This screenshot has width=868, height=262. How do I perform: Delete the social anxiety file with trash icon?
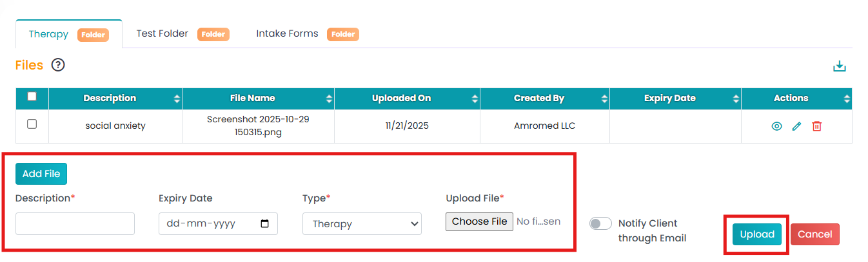(816, 126)
